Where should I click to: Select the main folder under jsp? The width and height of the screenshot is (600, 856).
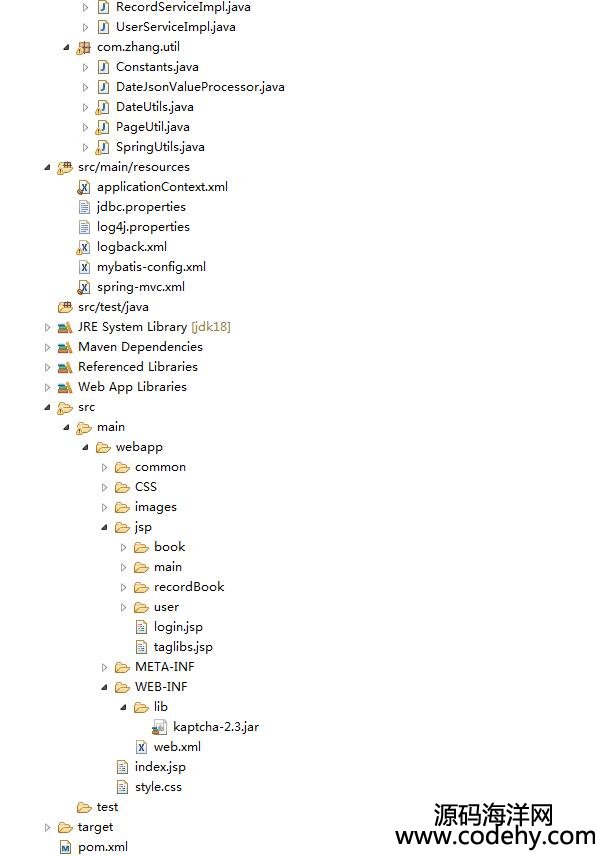click(168, 567)
